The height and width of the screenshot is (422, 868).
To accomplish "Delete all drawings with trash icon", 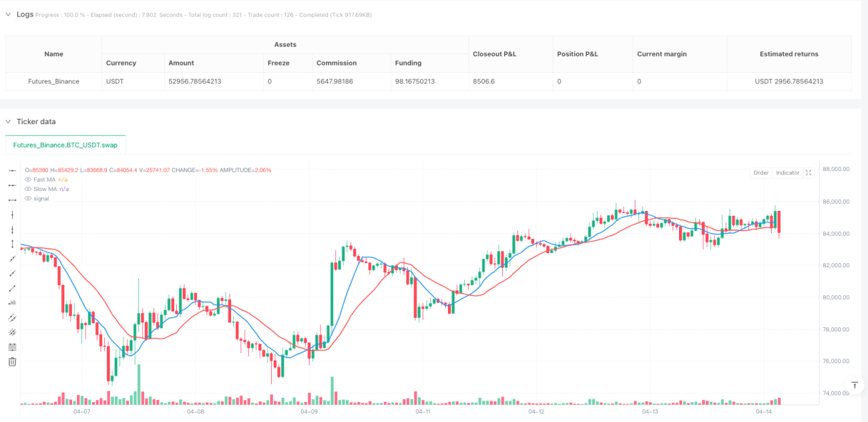I will tap(12, 361).
